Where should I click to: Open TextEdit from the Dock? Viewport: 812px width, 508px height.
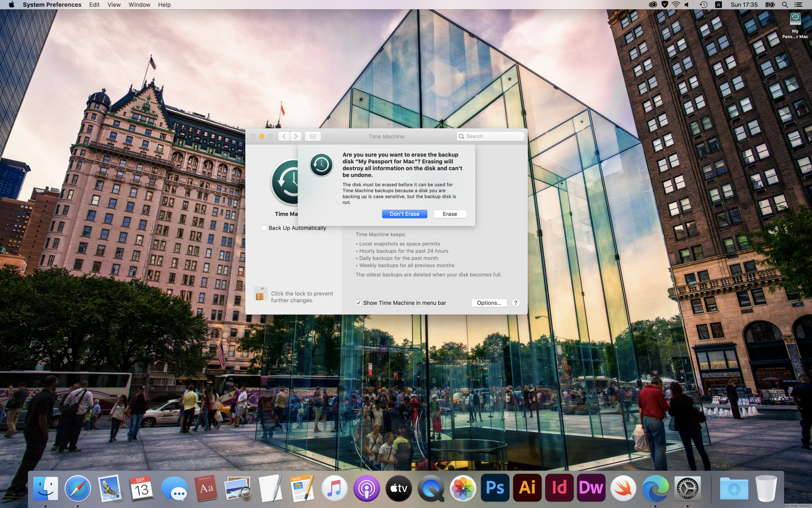[x=270, y=488]
